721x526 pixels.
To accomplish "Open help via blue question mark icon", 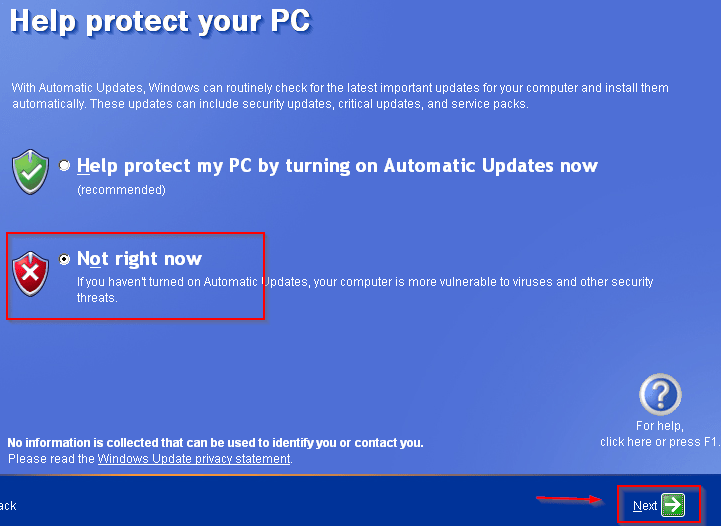I will coord(660,394).
